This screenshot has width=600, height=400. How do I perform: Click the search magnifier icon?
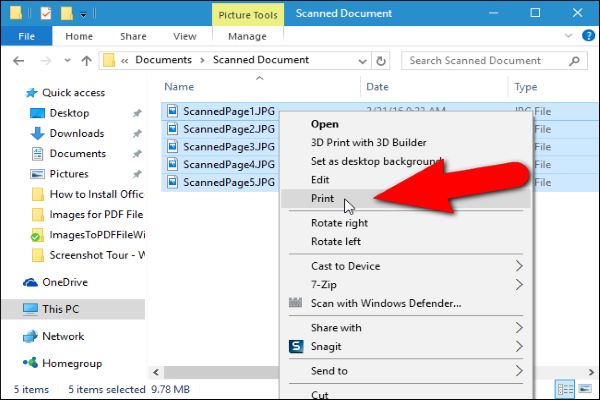click(x=574, y=60)
